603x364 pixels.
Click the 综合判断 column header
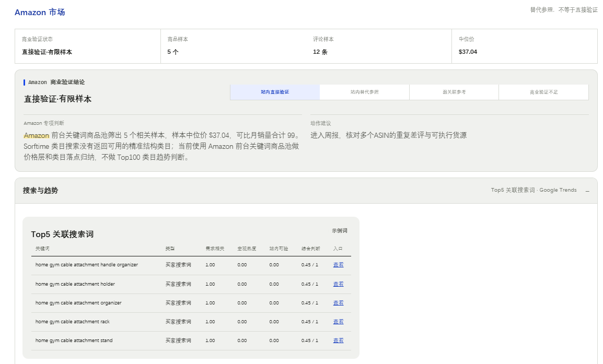coord(311,249)
